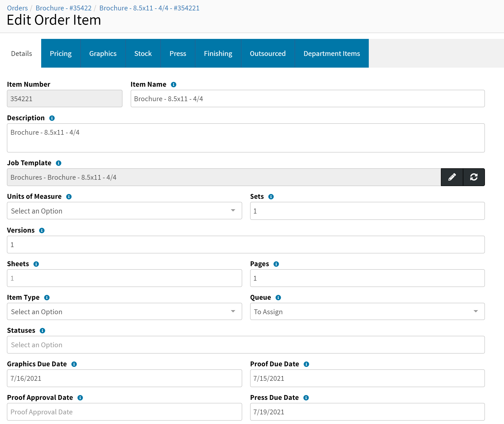Screen dimensions: 504x424
Task: Expand the Item Type dropdown
Action: pos(124,312)
